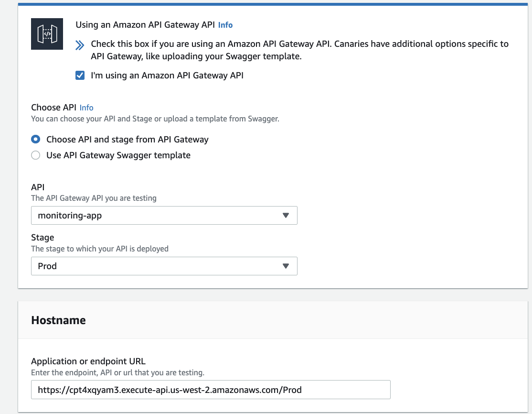Click the API dropdown arrow icon
Screen dimensions: 532x414
click(286, 215)
